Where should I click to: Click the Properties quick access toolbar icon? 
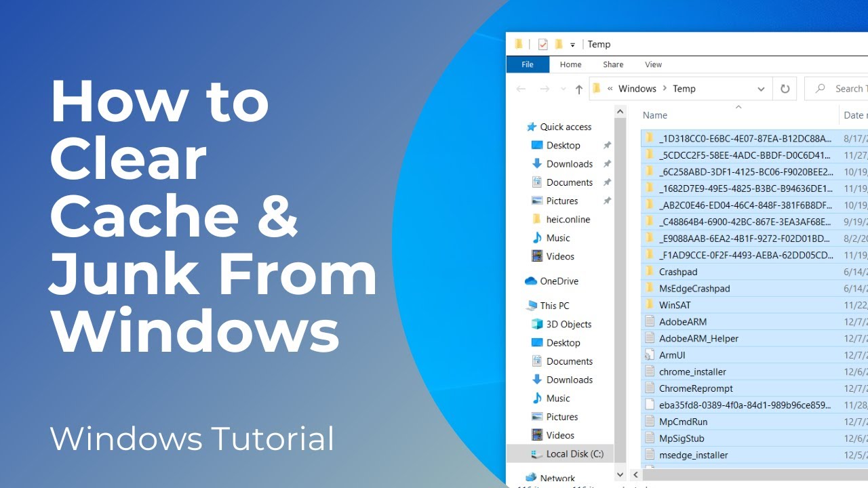tap(542, 44)
